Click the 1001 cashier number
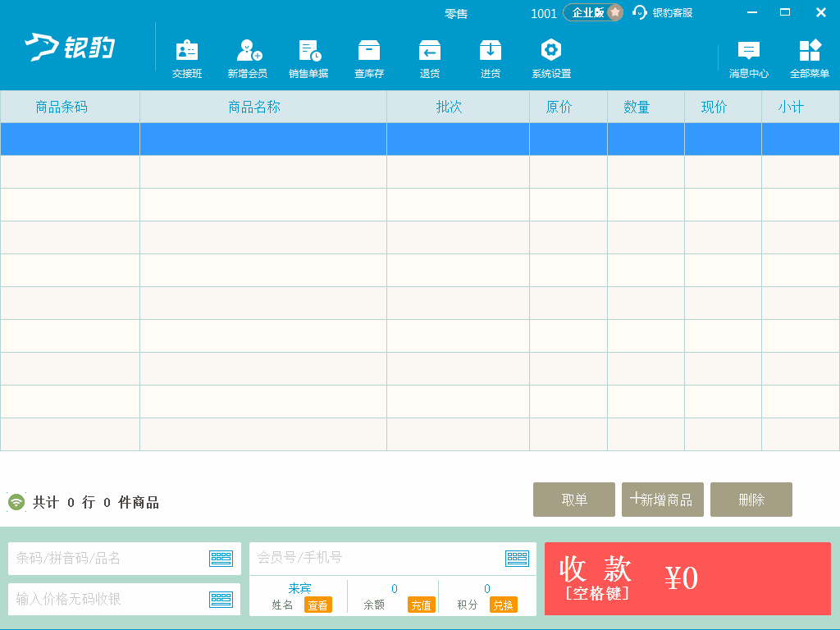 point(544,13)
